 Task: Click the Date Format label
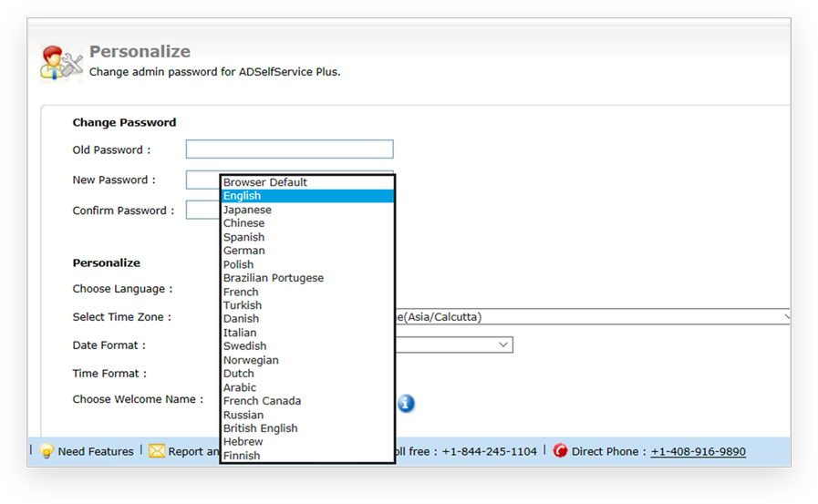(109, 345)
